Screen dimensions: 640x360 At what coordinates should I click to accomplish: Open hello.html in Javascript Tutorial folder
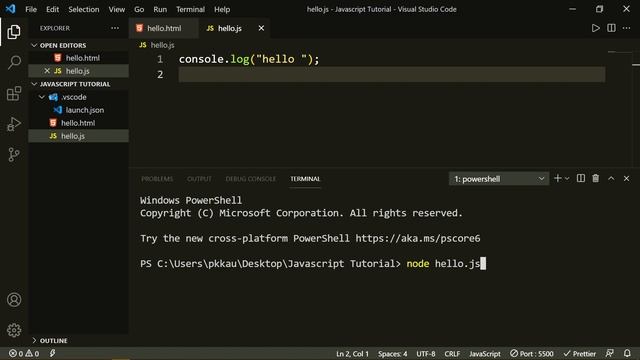point(78,123)
